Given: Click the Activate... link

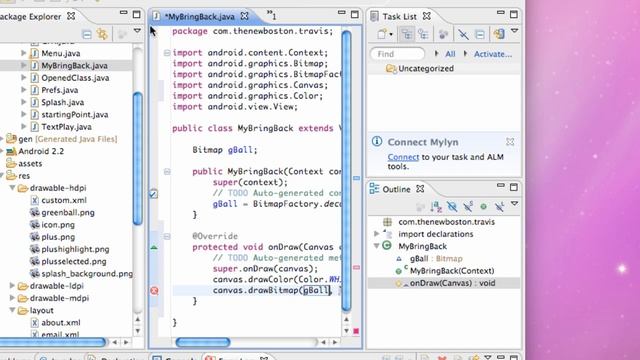Looking at the screenshot, I should click(493, 54).
